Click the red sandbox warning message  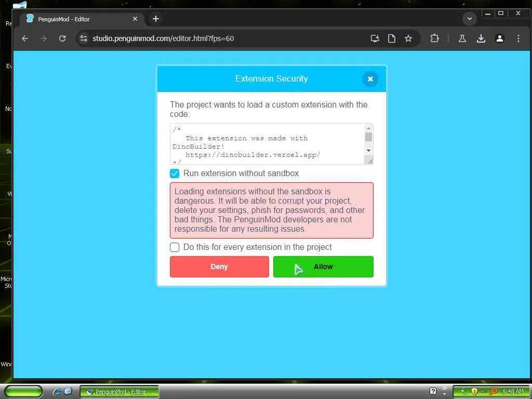coord(271,210)
